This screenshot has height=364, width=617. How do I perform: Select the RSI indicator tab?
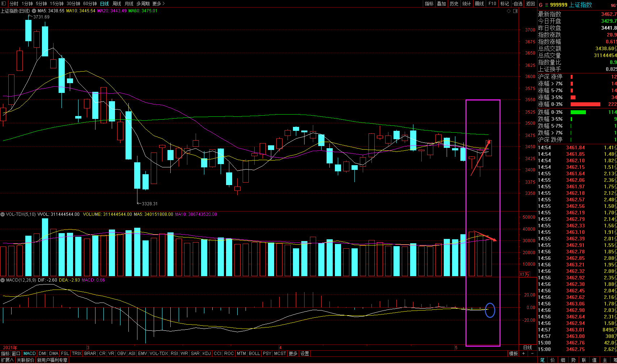click(174, 354)
